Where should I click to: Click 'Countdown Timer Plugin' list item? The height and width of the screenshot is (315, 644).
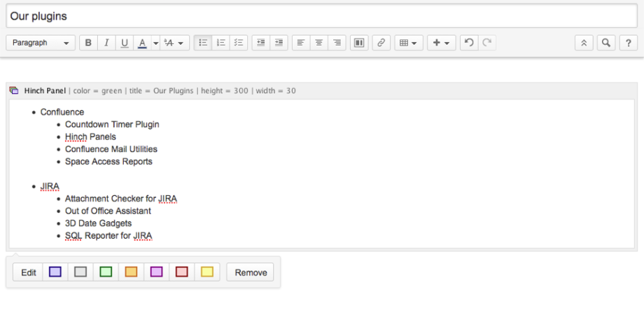[x=112, y=125]
